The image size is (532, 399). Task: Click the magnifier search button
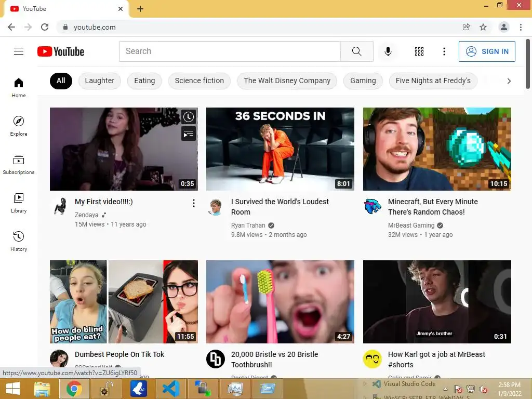[356, 51]
